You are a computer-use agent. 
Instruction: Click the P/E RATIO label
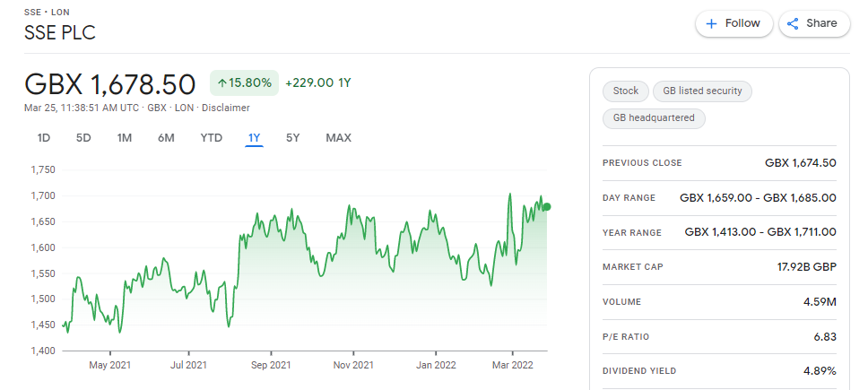click(x=626, y=337)
